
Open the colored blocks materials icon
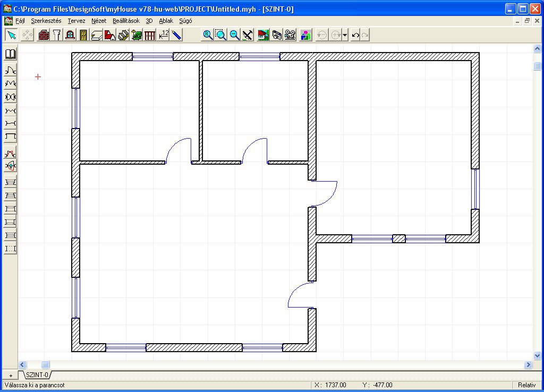coord(305,35)
